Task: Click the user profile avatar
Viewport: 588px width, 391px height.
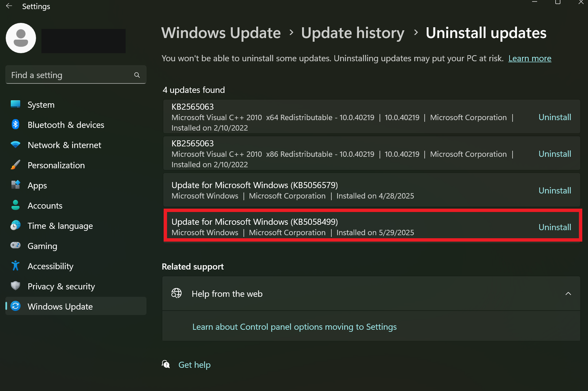Action: coord(21,38)
